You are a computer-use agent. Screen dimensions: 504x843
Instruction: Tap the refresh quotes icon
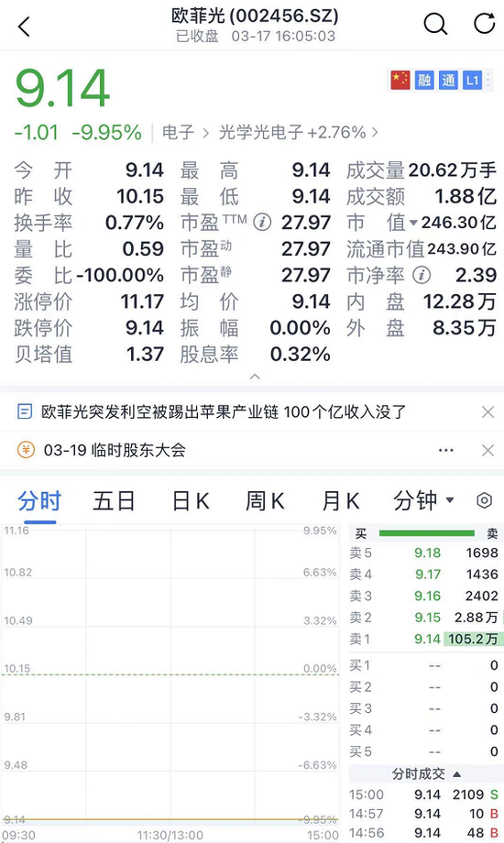pos(484,24)
